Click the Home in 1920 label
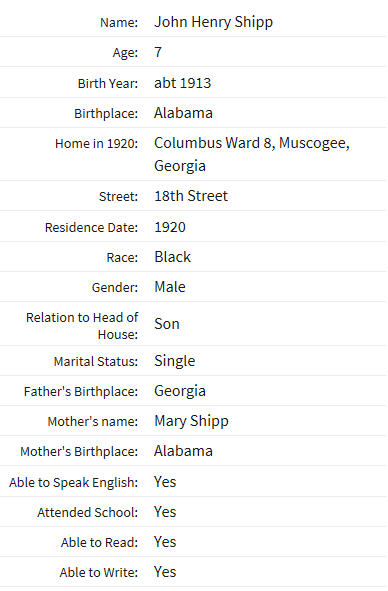The width and height of the screenshot is (388, 591). coord(97,144)
